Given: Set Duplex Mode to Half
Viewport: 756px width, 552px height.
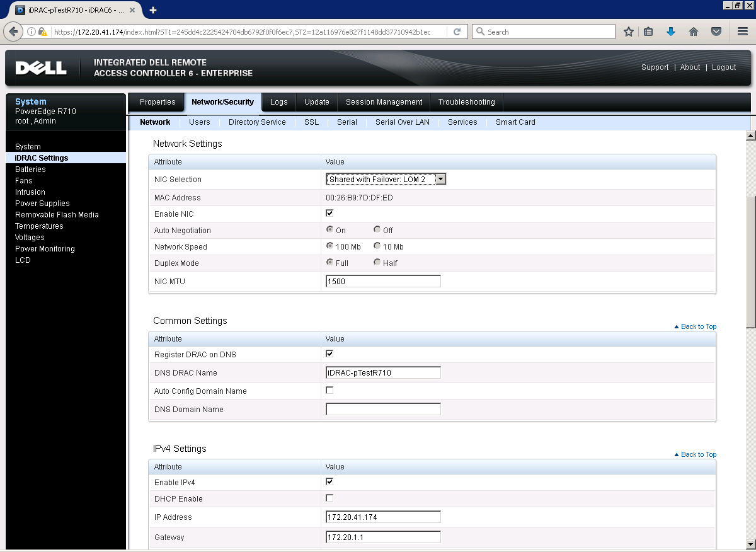Looking at the screenshot, I should click(x=376, y=263).
